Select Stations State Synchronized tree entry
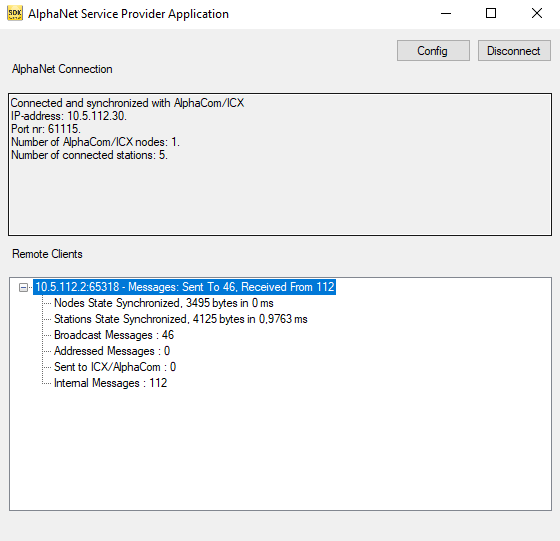Screen dimensions: 560x541 180,319
